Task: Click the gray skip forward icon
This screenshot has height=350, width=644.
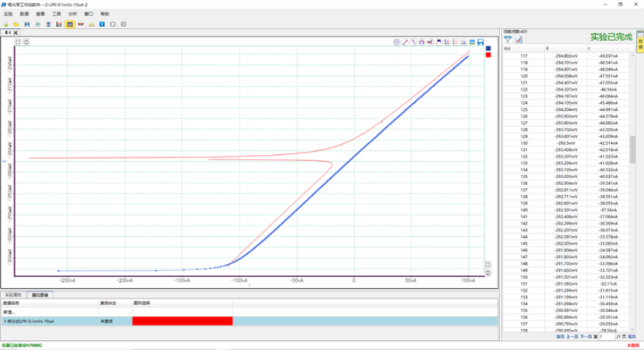Action: 123,24
